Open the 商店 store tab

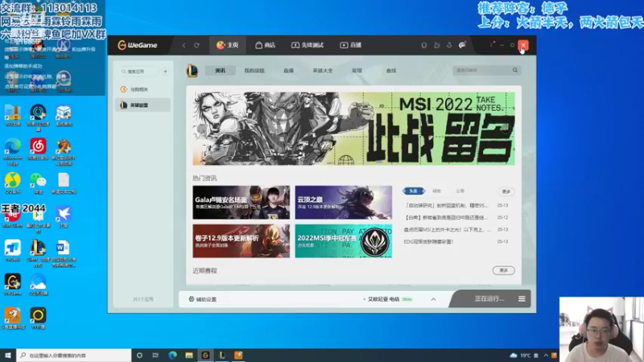pos(266,45)
